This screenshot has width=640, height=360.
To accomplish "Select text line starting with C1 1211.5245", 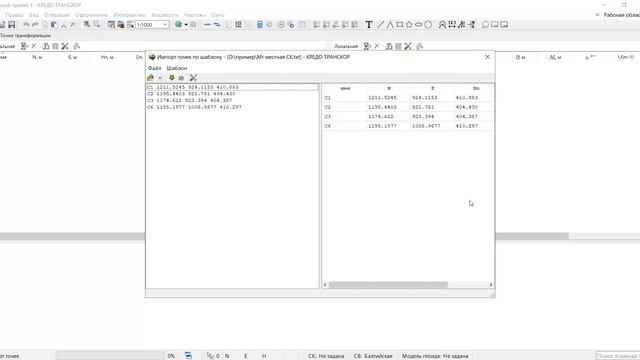I will [x=232, y=87].
